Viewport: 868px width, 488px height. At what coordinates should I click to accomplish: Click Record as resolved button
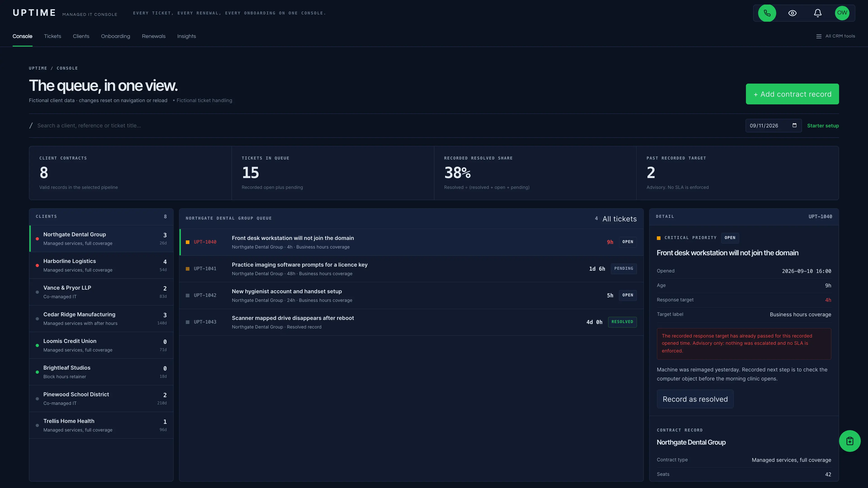pos(695,399)
